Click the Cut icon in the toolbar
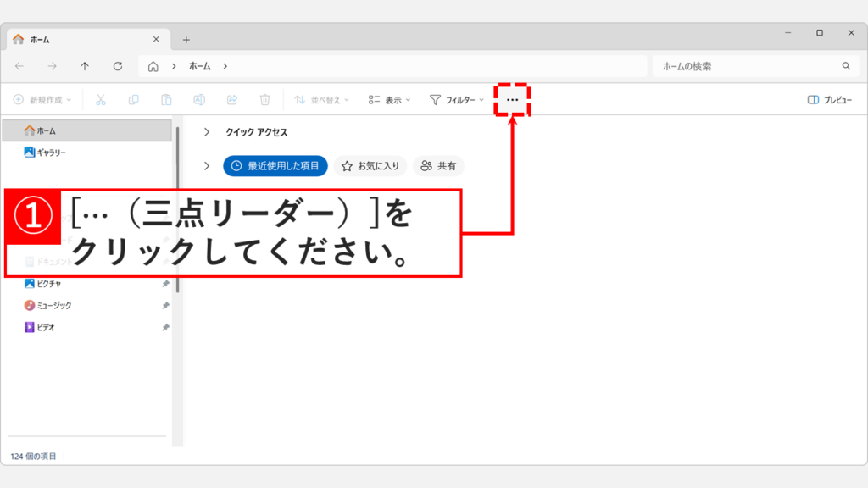 (100, 99)
